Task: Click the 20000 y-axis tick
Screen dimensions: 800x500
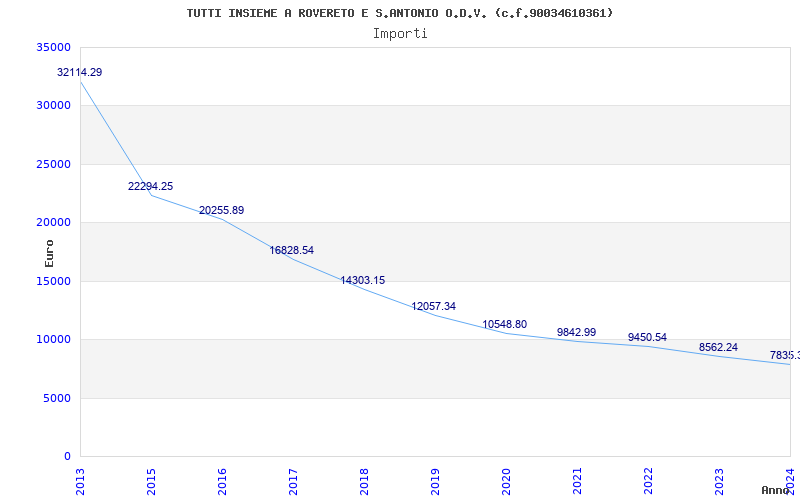Action: 54,222
